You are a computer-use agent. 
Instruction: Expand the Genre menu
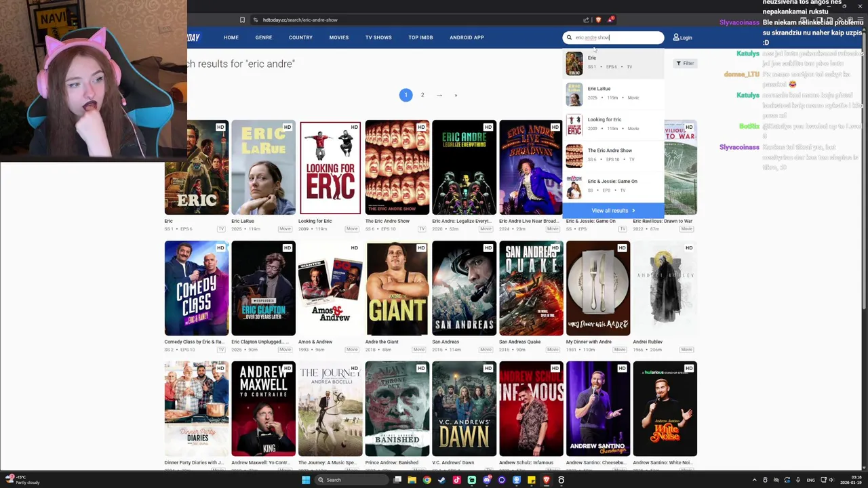point(264,37)
